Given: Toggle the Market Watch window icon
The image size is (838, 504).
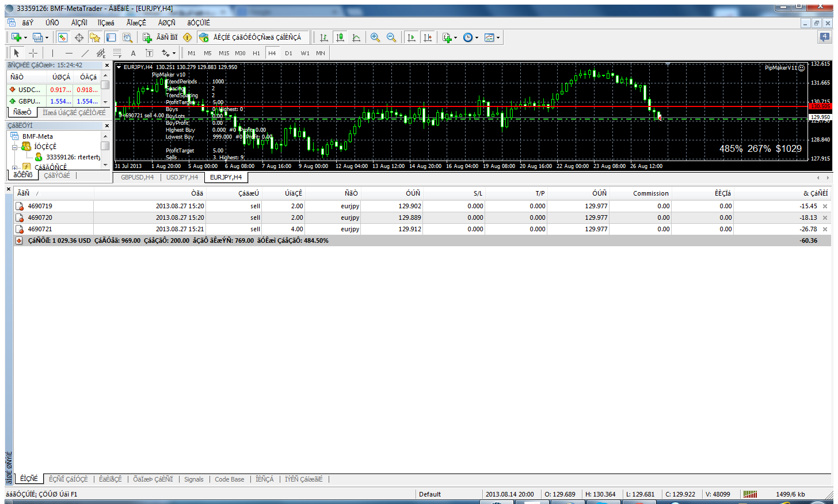Looking at the screenshot, I should point(63,37).
